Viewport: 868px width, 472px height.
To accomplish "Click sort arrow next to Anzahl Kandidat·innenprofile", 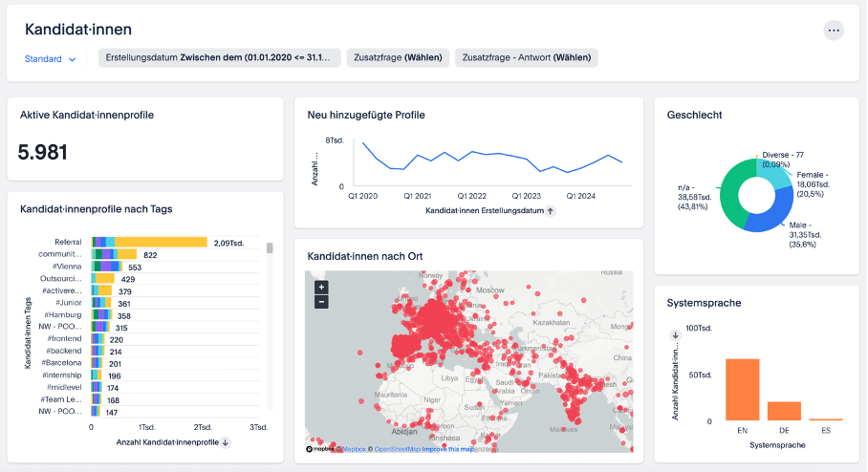I will coord(226,442).
